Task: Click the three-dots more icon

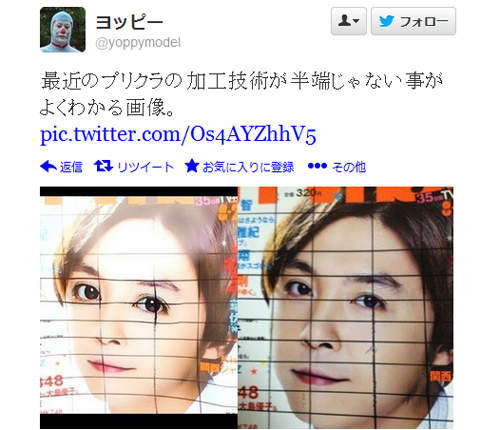Action: [317, 166]
